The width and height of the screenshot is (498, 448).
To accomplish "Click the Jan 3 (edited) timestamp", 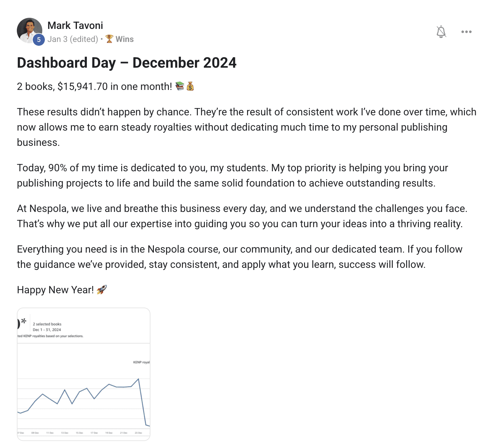I will click(73, 39).
